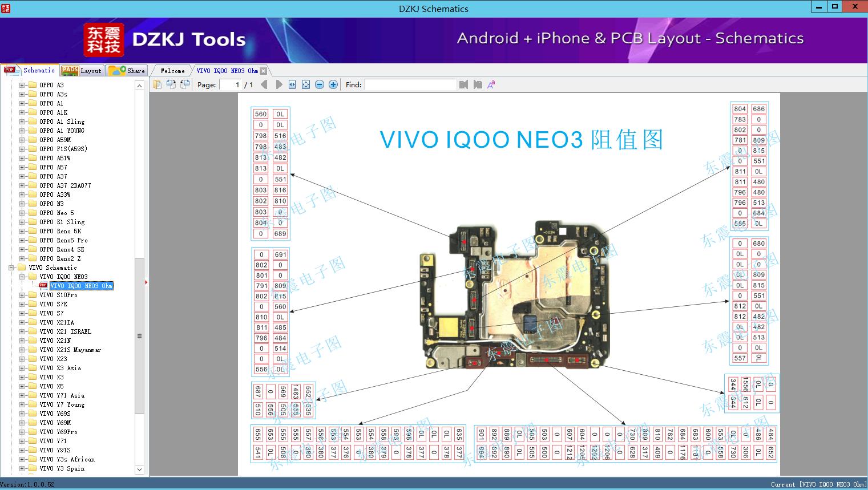Select OPPO A1K in the tree
The width and height of the screenshot is (868, 490).
pyautogui.click(x=53, y=112)
